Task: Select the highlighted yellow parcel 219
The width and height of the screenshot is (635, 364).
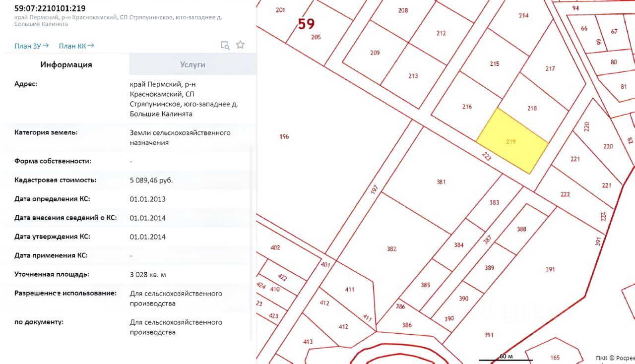Action: click(512, 141)
